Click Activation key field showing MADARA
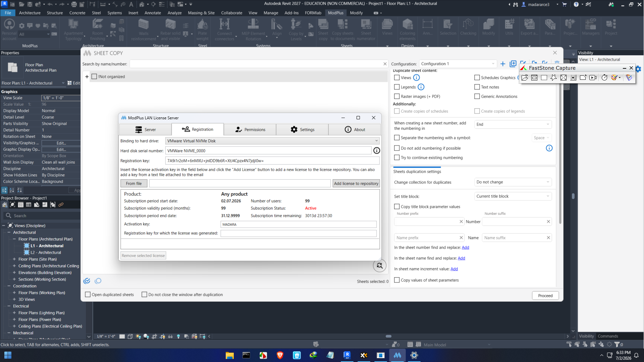The image size is (644, 362). click(x=298, y=225)
